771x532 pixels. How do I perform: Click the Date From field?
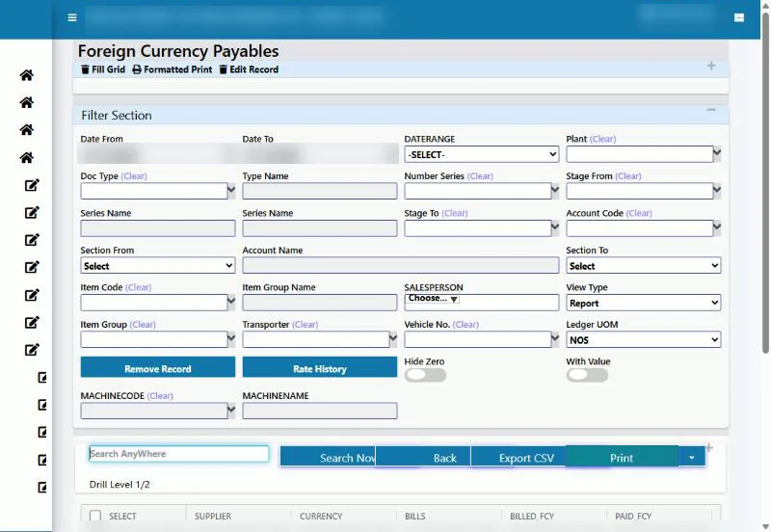[157, 154]
